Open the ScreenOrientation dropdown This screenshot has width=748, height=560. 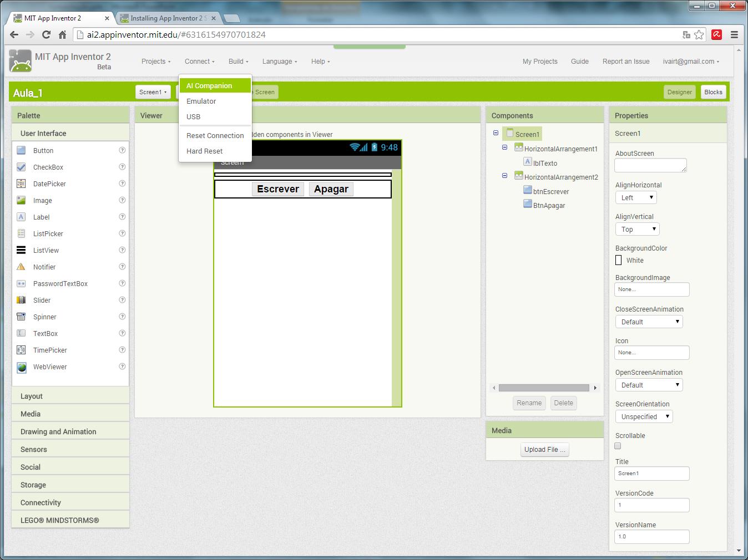pos(644,416)
